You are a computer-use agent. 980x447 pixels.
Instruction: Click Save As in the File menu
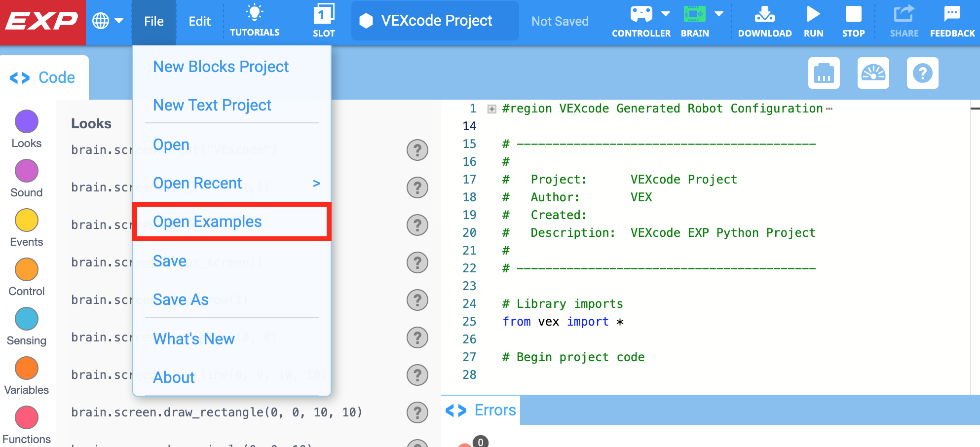[x=181, y=299]
